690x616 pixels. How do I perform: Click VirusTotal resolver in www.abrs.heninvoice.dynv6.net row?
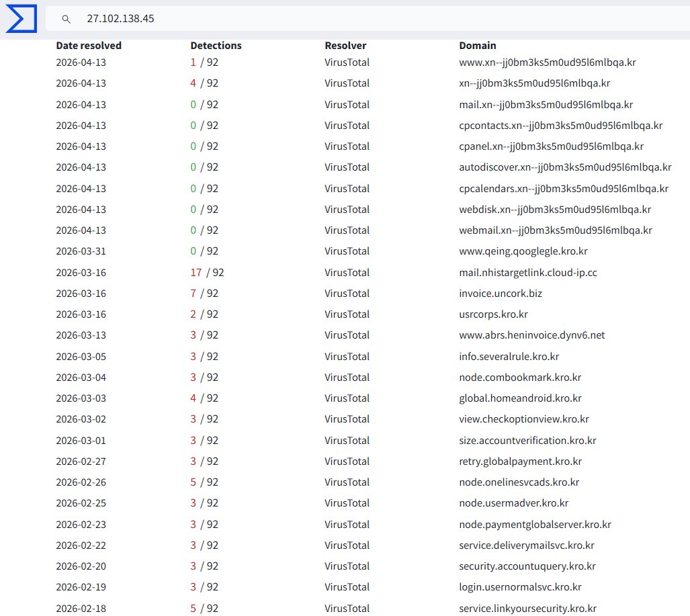[x=347, y=335]
